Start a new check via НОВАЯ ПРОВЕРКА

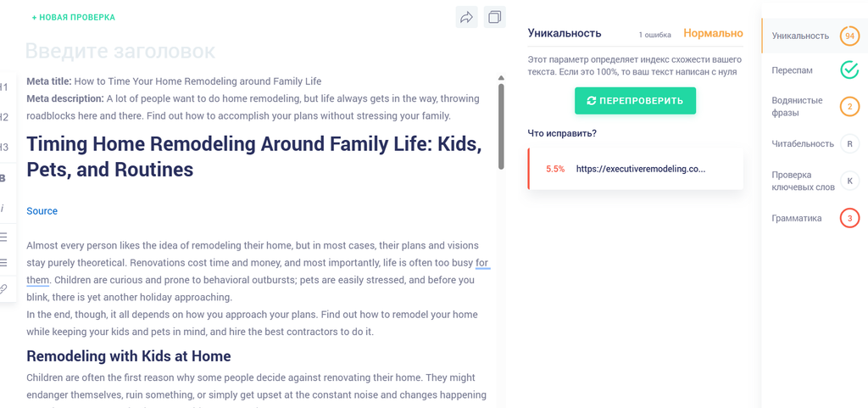(74, 18)
